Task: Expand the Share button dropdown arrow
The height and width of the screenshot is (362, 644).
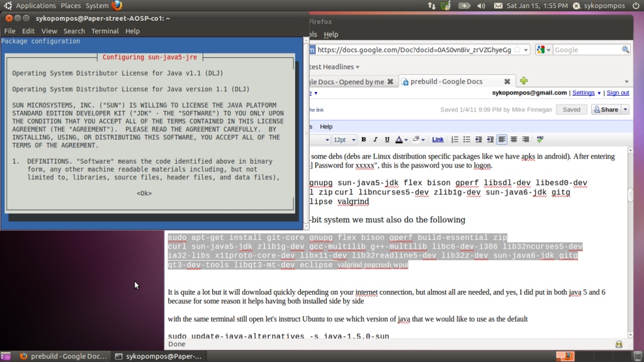Action: tap(625, 110)
